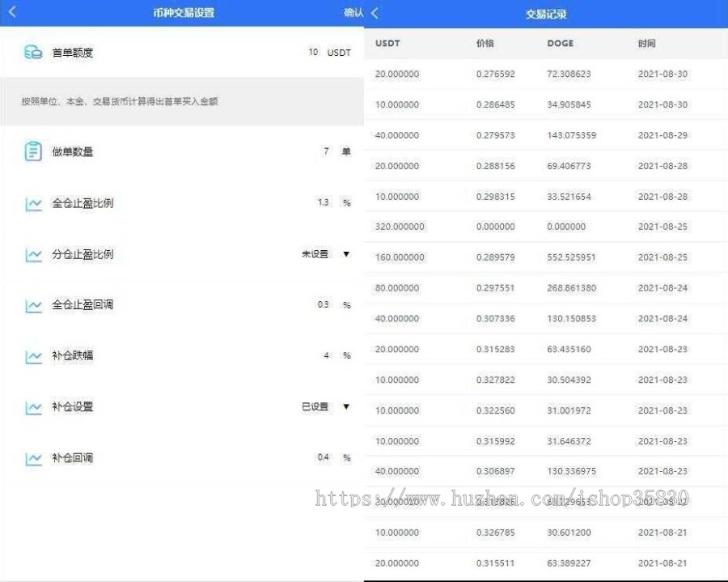The width and height of the screenshot is (728, 582).
Task: Select the 80.000000 USDT record
Action: (x=545, y=288)
